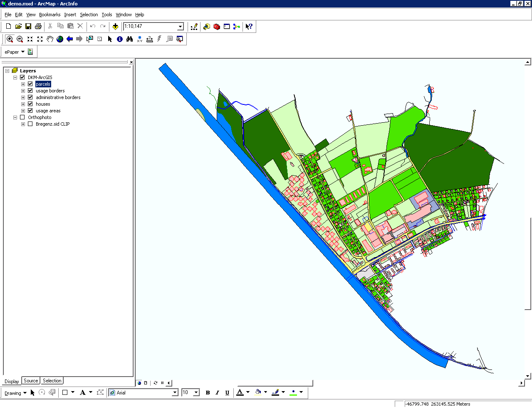This screenshot has width=532, height=409.
Task: Click the Editor pencil icon
Action: pos(195,26)
